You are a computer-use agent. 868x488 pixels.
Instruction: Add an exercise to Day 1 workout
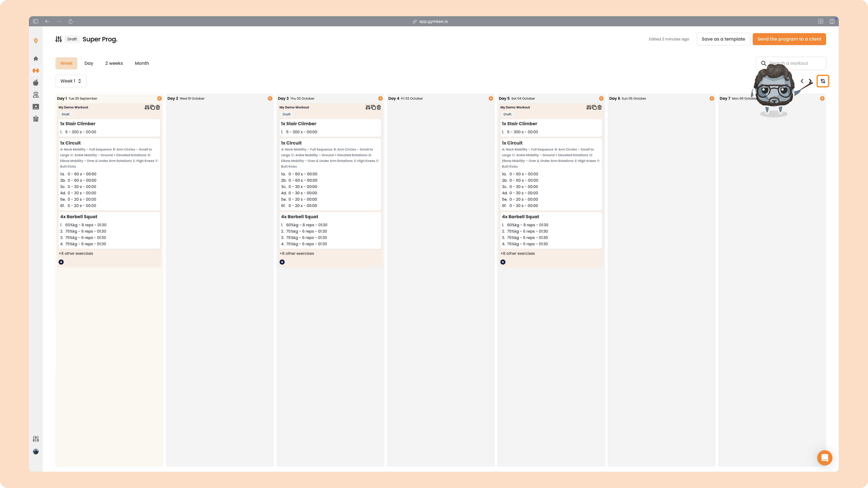[61, 262]
